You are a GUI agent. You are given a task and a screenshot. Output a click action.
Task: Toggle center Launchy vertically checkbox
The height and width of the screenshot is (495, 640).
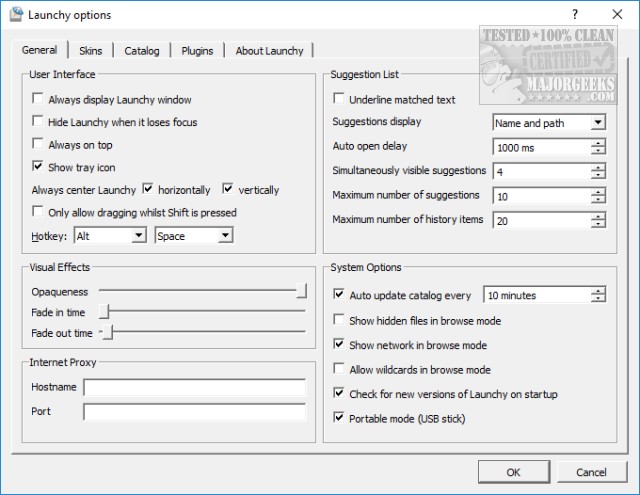(x=228, y=189)
